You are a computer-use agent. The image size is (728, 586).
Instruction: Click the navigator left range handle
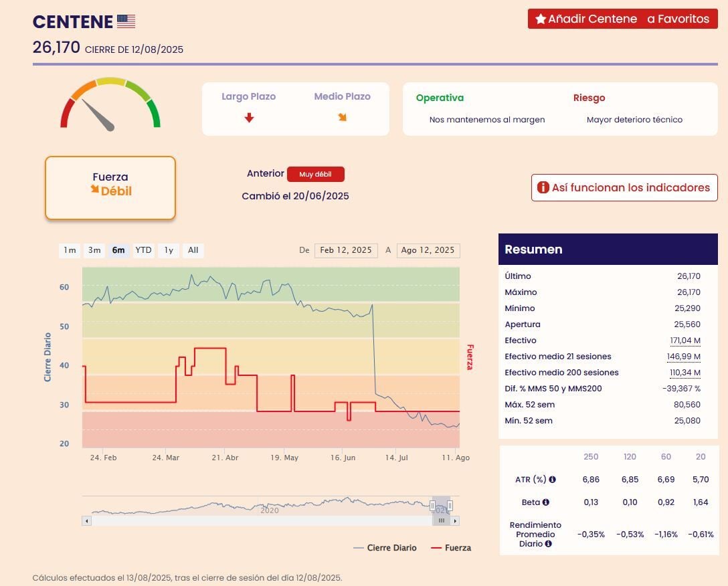[433, 505]
